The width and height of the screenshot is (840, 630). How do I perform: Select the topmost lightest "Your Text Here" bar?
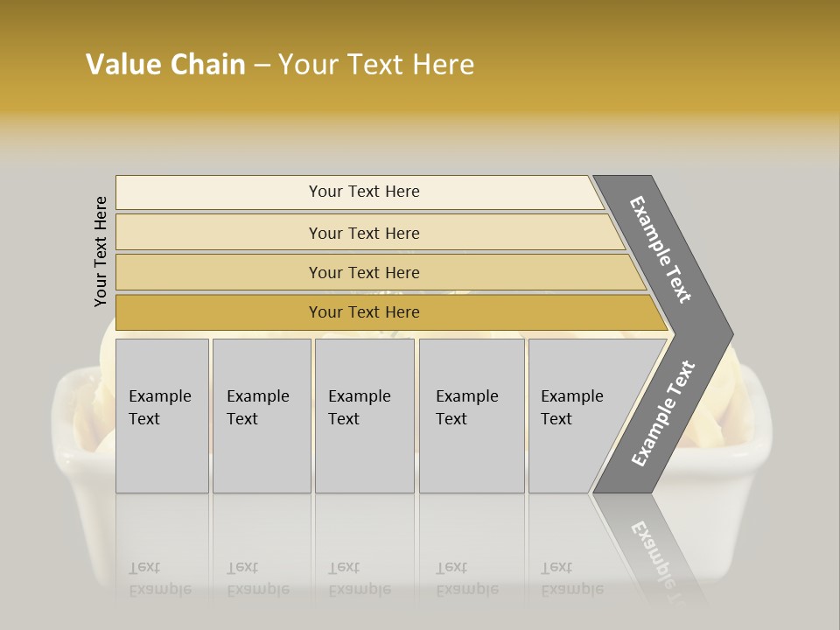[363, 192]
